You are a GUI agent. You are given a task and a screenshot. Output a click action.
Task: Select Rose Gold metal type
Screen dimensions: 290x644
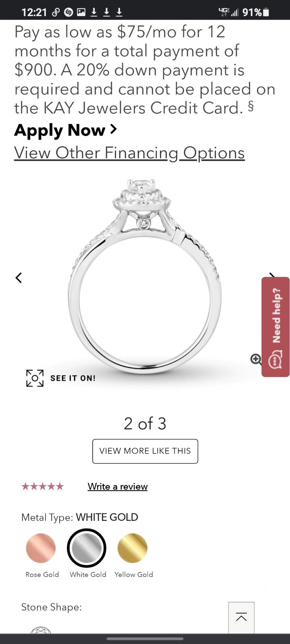[41, 548]
